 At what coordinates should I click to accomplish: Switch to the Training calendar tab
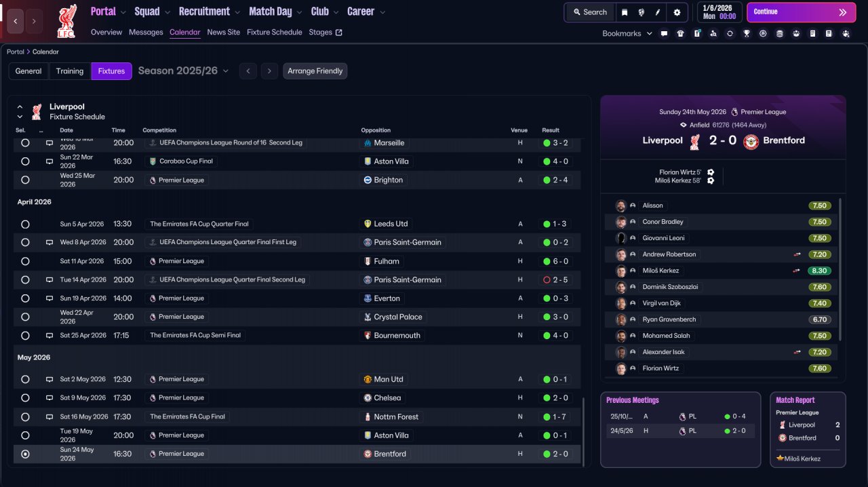click(x=70, y=71)
